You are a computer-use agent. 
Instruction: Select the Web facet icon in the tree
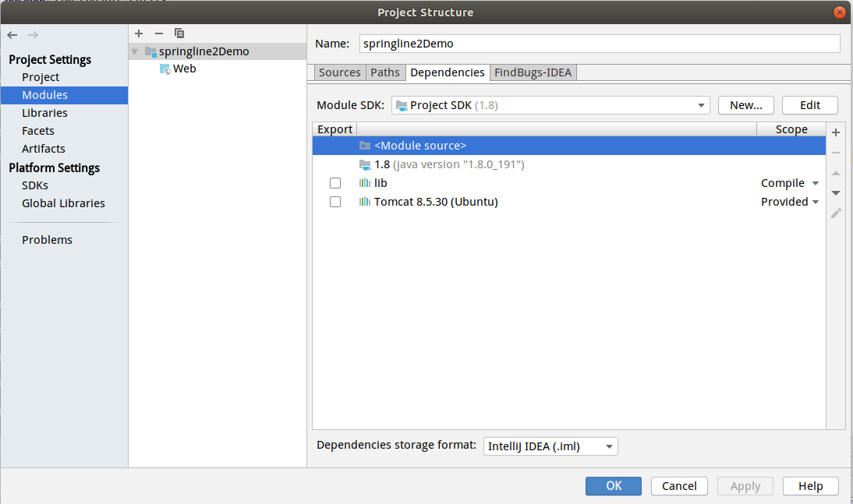(165, 69)
